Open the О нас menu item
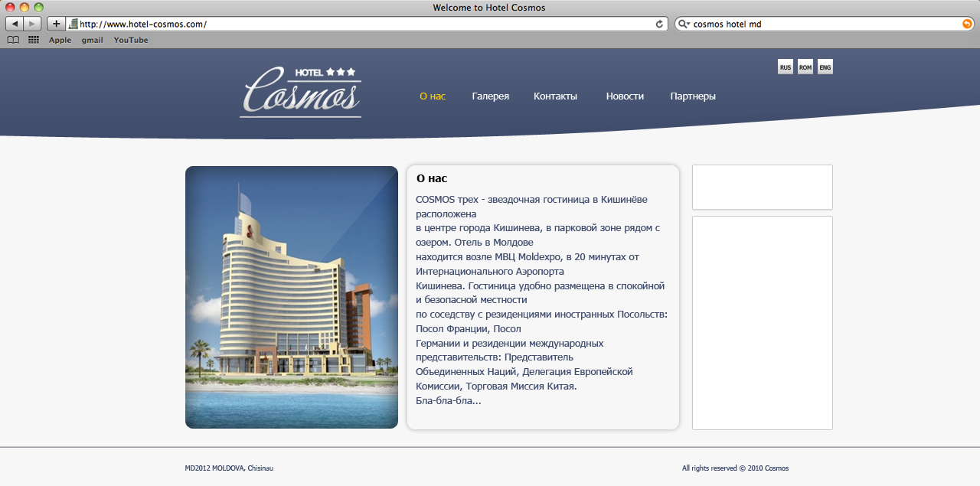 (433, 96)
